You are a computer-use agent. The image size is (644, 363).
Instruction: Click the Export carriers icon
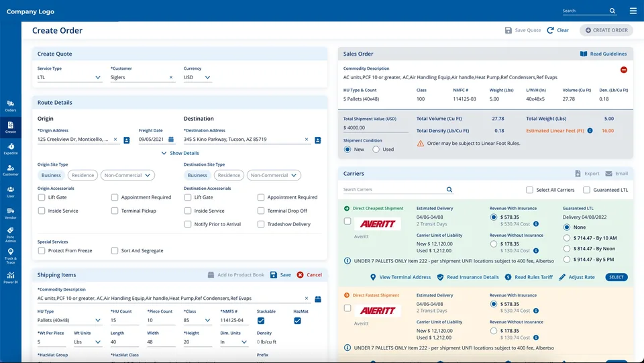point(578,173)
